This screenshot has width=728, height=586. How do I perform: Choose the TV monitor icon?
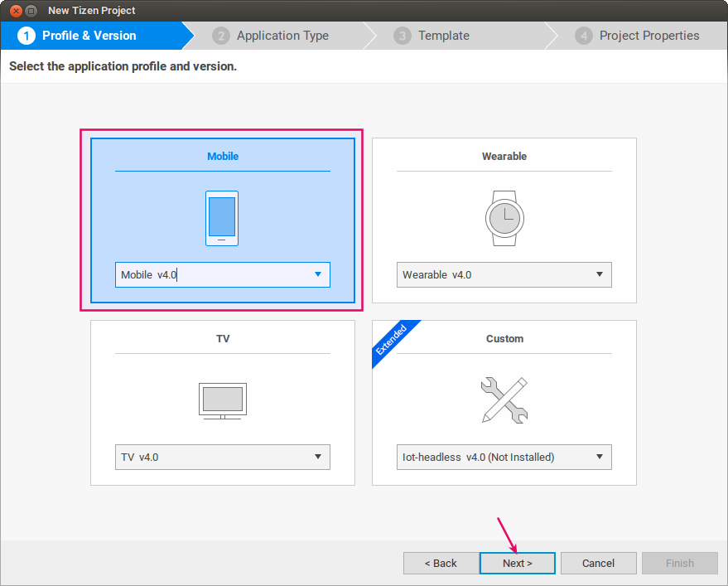pos(222,400)
